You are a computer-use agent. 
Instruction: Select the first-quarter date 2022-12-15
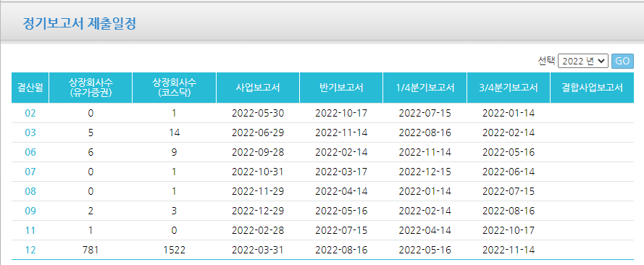click(x=425, y=172)
